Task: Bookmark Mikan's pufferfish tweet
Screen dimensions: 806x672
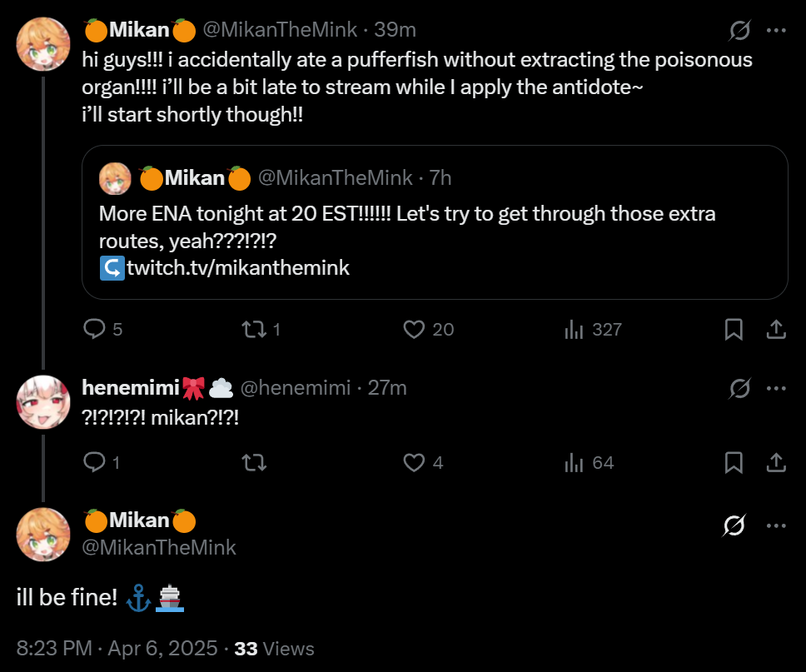Action: point(734,330)
